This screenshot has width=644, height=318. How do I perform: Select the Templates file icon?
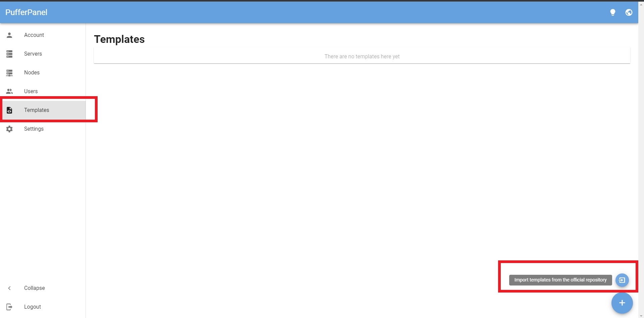click(x=9, y=110)
